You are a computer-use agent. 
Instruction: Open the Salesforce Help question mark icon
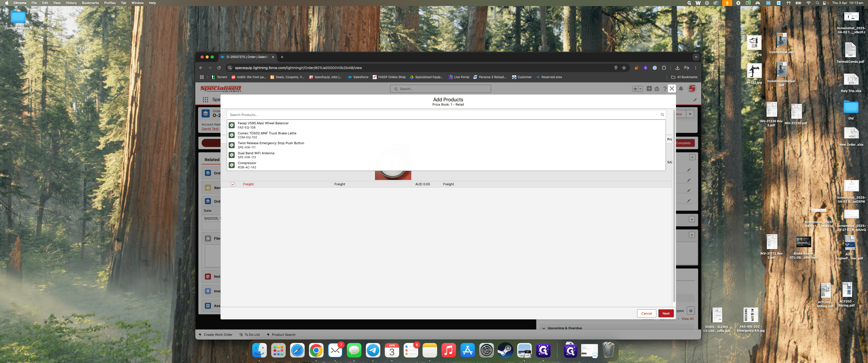coord(664,88)
